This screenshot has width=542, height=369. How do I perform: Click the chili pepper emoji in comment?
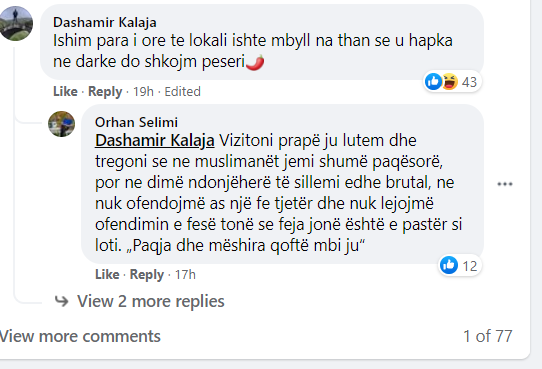pos(255,62)
